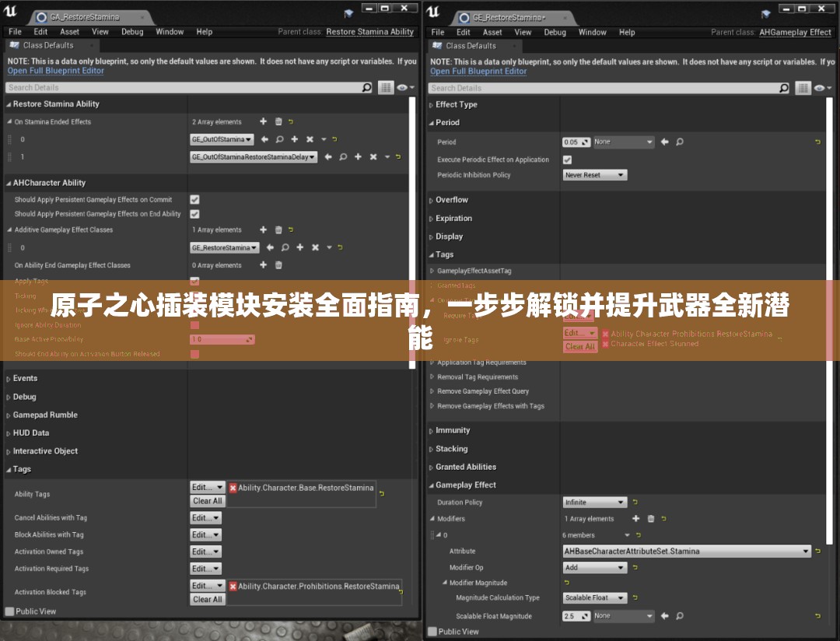Viewport: 840px width, 641px height.
Task: Open the Modifier Op dropdown showing Add
Action: click(594, 568)
